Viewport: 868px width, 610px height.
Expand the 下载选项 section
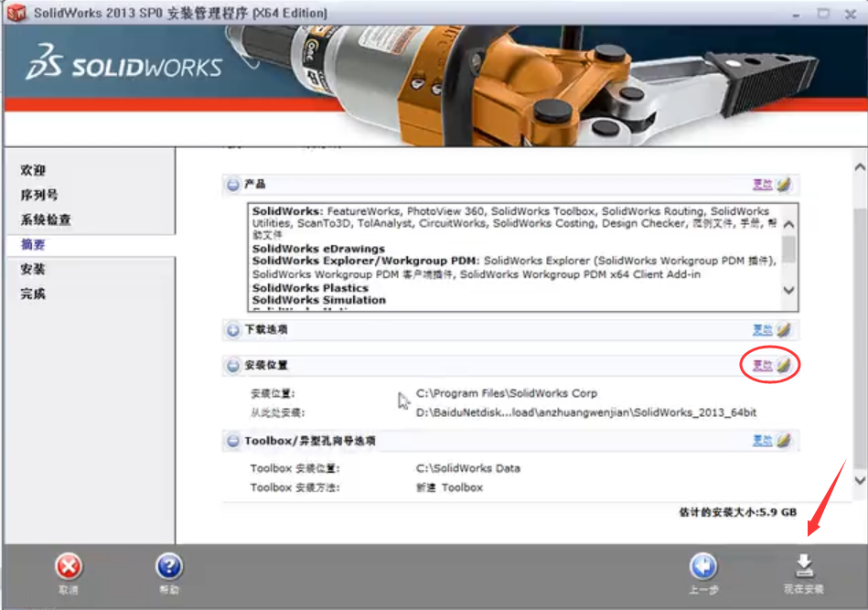coord(233,330)
